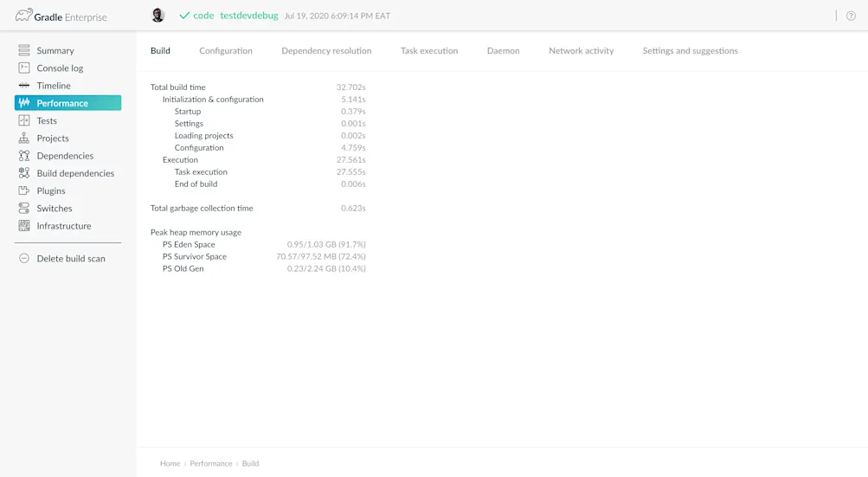The width and height of the screenshot is (868, 477).
Task: Click the 'PS Survivor Space' row label
Action: (195, 256)
